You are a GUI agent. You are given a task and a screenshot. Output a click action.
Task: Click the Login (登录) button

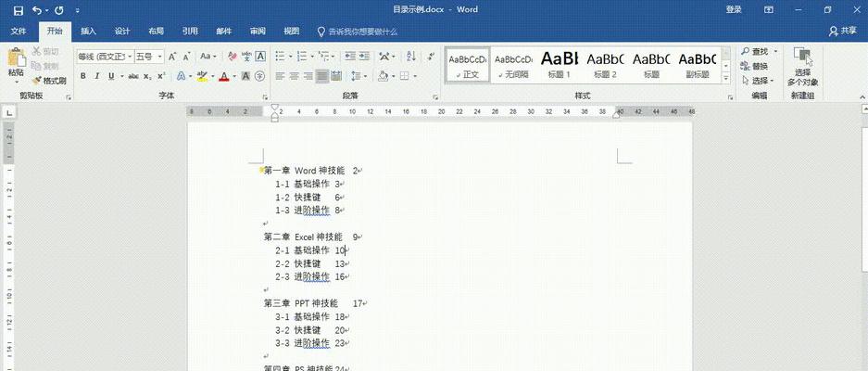(x=734, y=10)
